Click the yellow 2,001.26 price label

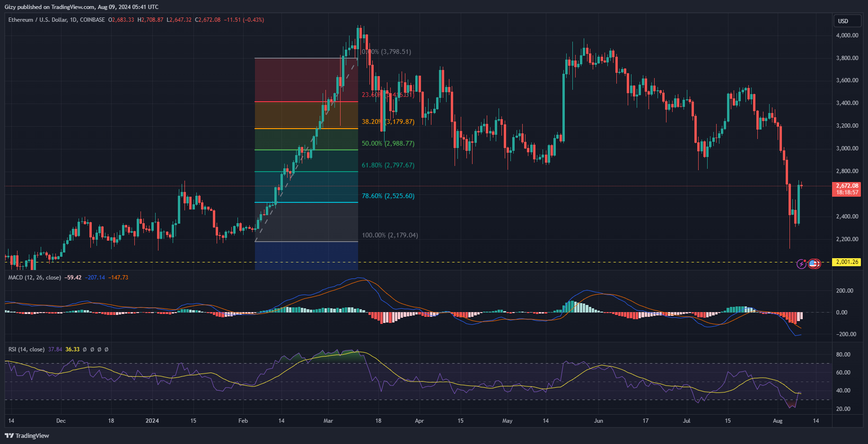(x=847, y=262)
